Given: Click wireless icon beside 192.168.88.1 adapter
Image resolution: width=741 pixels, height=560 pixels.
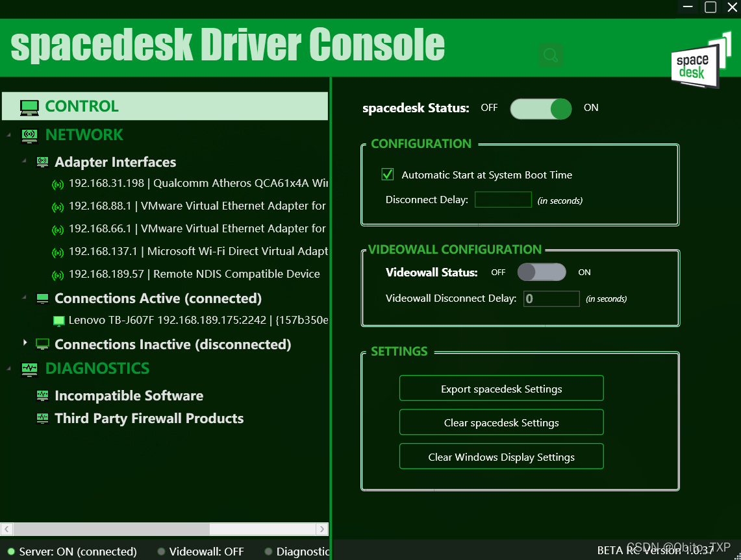Looking at the screenshot, I should [58, 207].
